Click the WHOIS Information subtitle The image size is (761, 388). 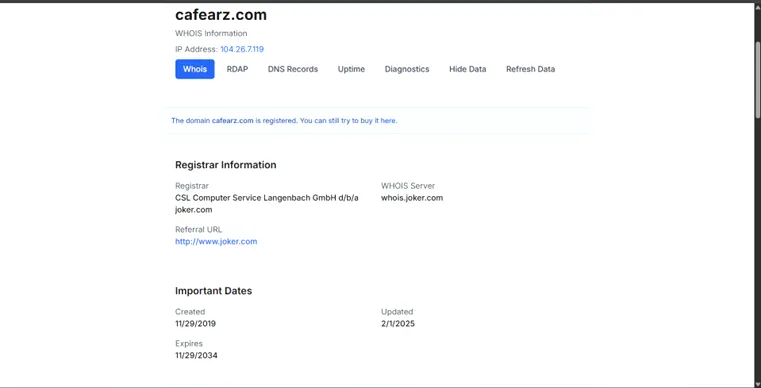(211, 34)
